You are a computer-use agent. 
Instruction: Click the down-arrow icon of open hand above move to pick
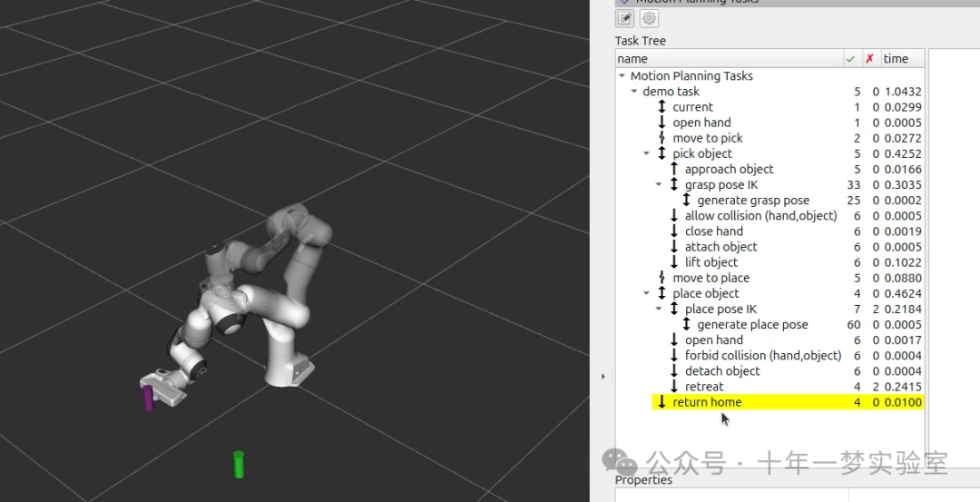[x=661, y=123]
